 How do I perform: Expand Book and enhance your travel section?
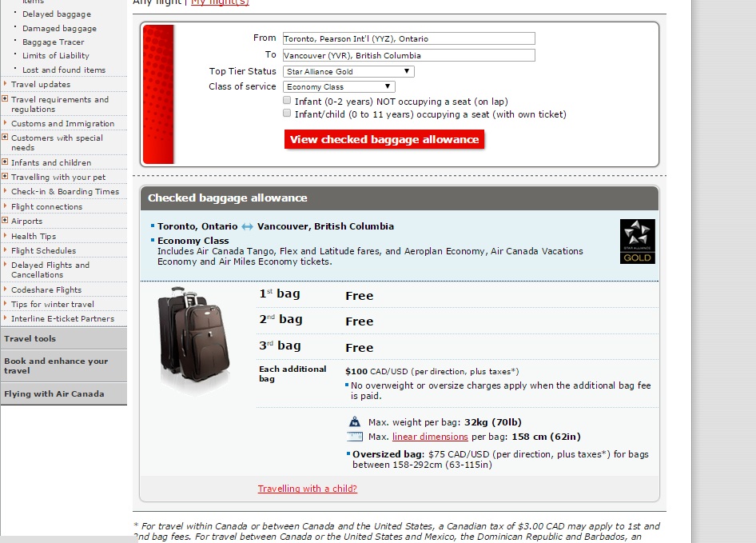pos(64,365)
